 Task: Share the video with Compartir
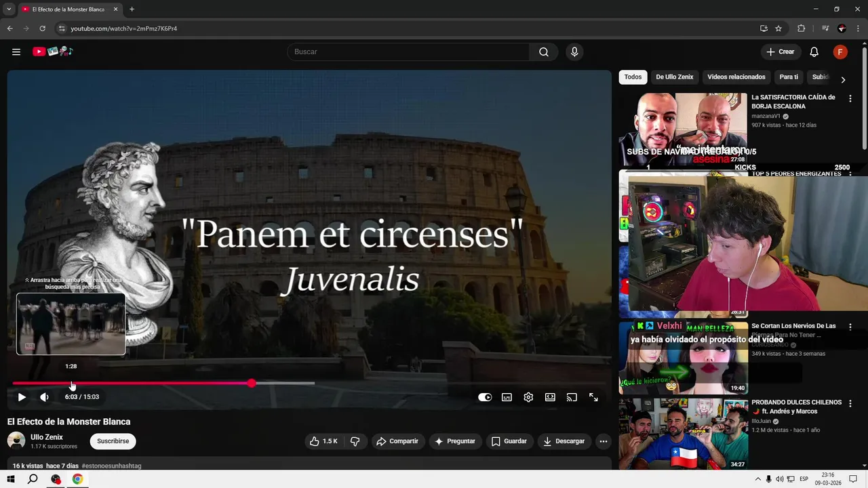tap(397, 441)
